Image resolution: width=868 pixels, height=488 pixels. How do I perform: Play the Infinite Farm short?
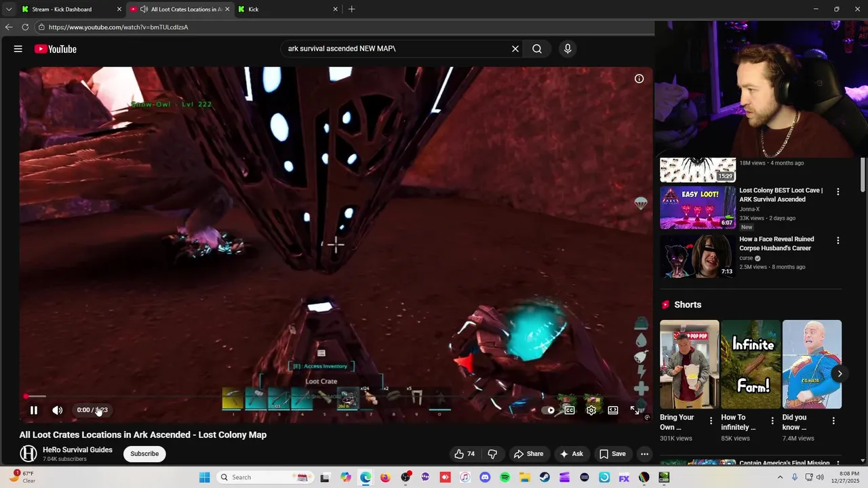pos(751,365)
